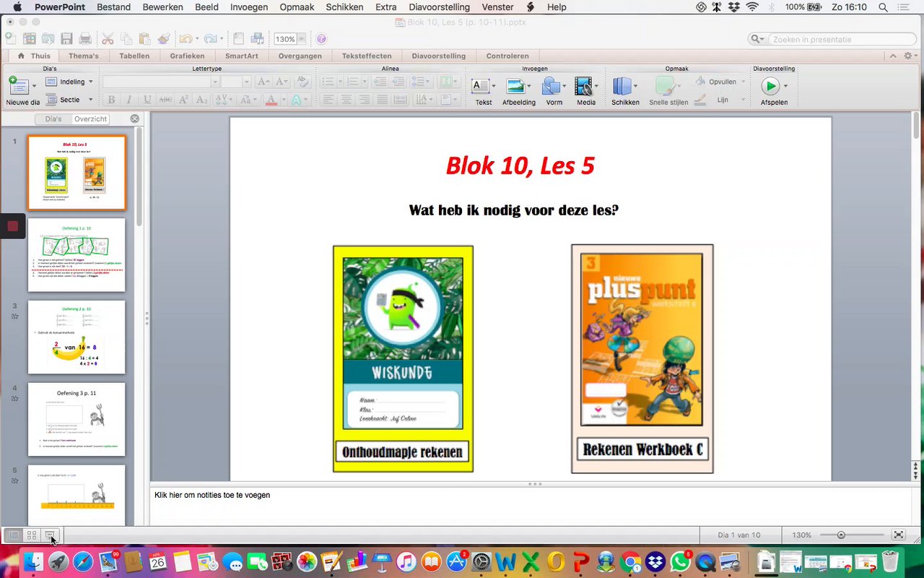The image size is (924, 578).
Task: Select slide 4 thumbnail Oefening 3
Action: click(77, 420)
